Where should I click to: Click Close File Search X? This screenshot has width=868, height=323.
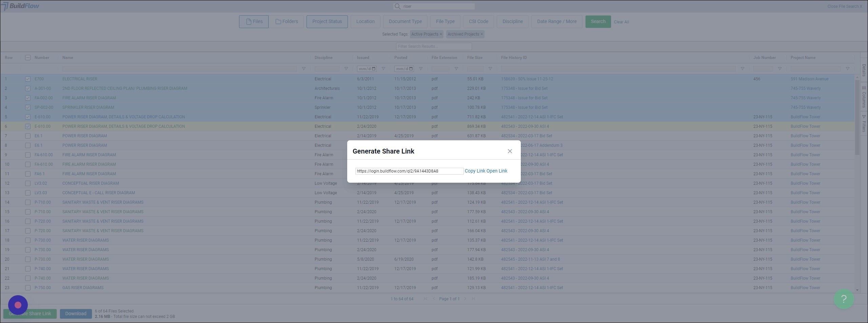point(845,6)
